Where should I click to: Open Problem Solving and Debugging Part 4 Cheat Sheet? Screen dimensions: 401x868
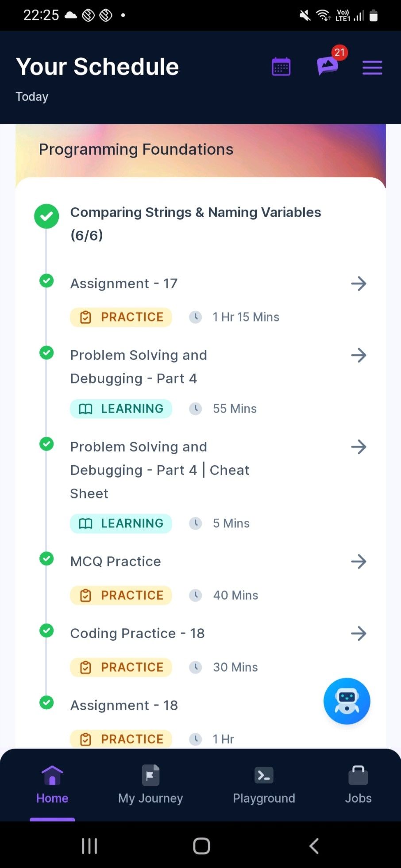(160, 470)
